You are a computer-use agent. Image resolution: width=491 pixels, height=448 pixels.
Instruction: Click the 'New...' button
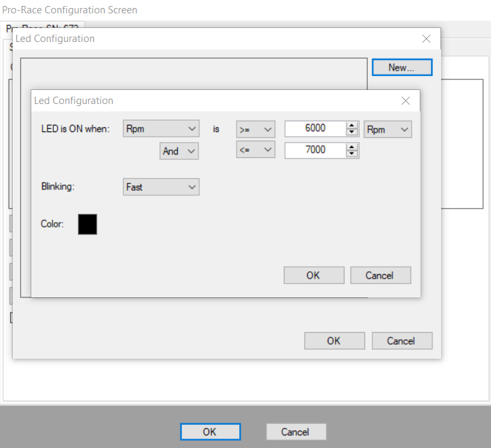point(402,67)
